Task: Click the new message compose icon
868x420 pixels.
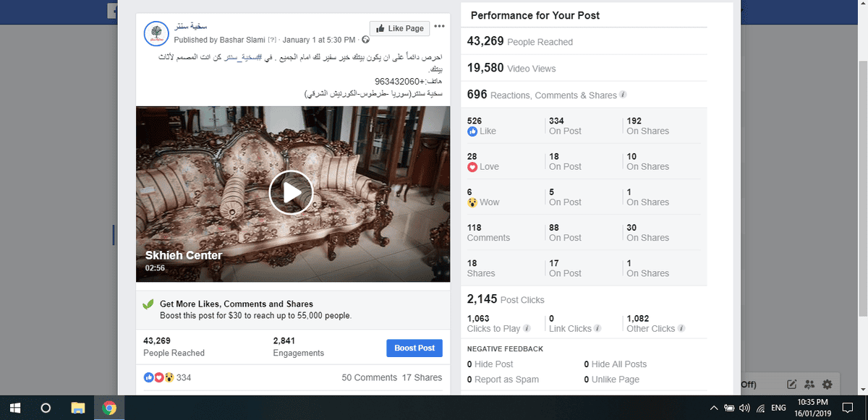Action: [792, 384]
